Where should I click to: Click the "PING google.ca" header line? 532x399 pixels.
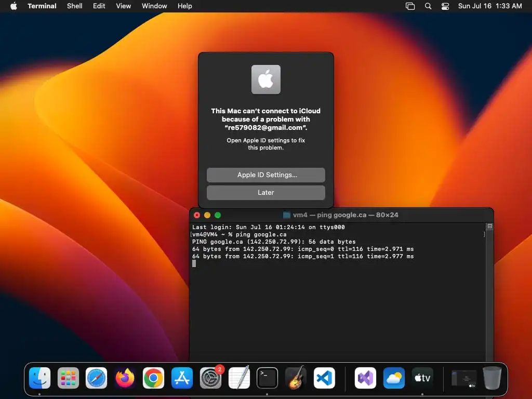click(x=274, y=242)
